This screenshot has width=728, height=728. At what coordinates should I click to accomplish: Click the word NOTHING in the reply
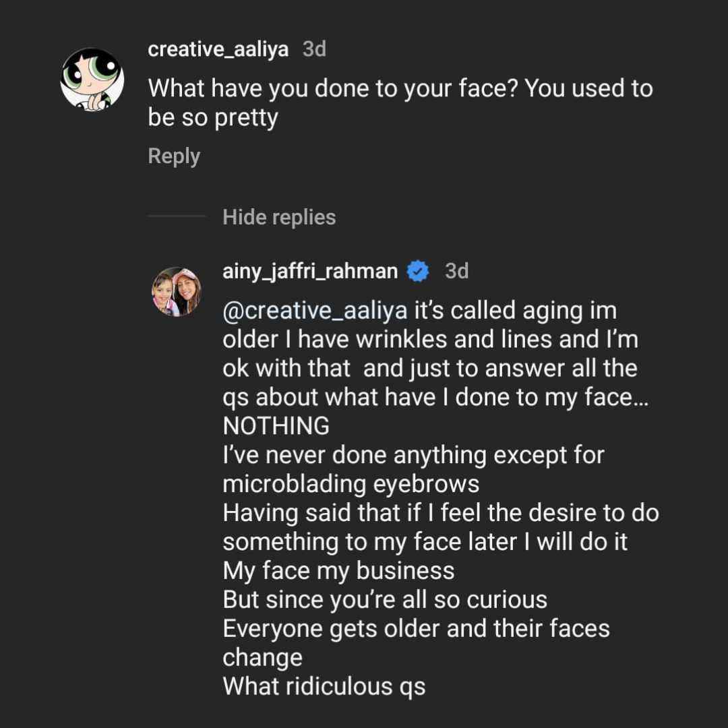coord(276,426)
